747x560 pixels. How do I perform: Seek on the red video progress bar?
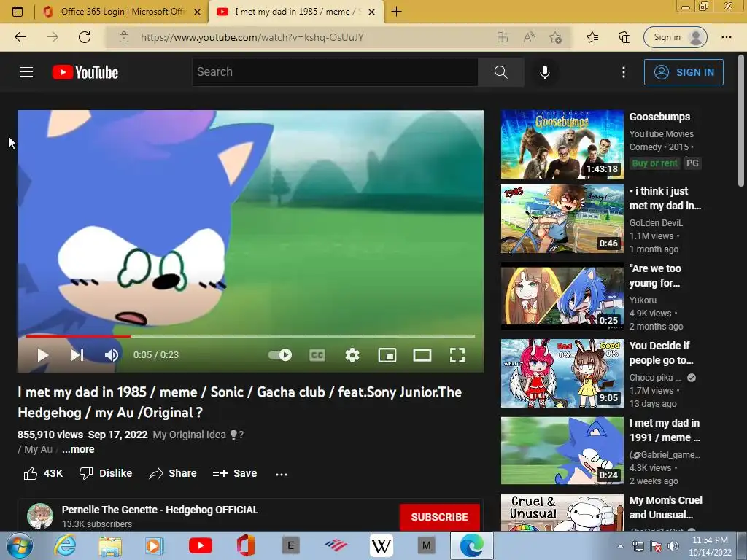(x=251, y=336)
